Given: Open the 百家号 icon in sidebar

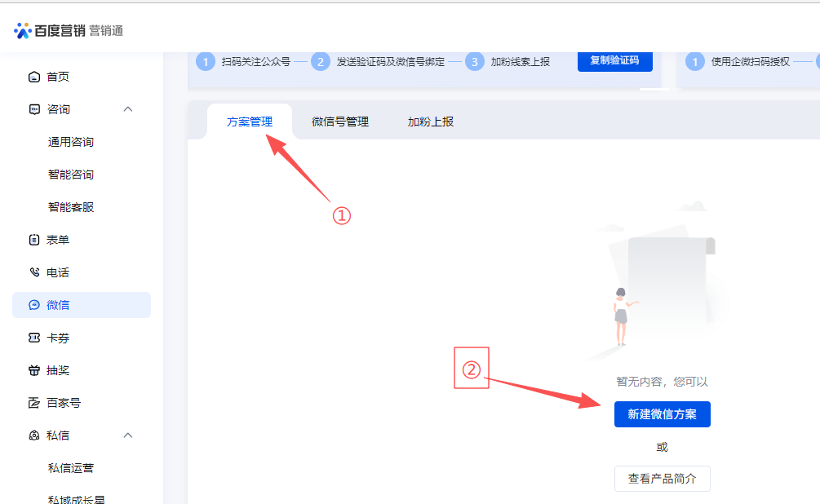Looking at the screenshot, I should click(34, 403).
